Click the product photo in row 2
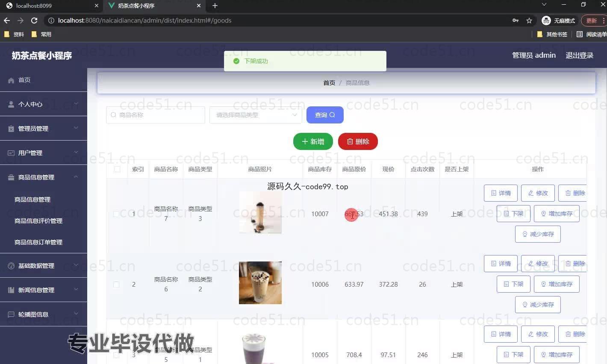 point(260,283)
